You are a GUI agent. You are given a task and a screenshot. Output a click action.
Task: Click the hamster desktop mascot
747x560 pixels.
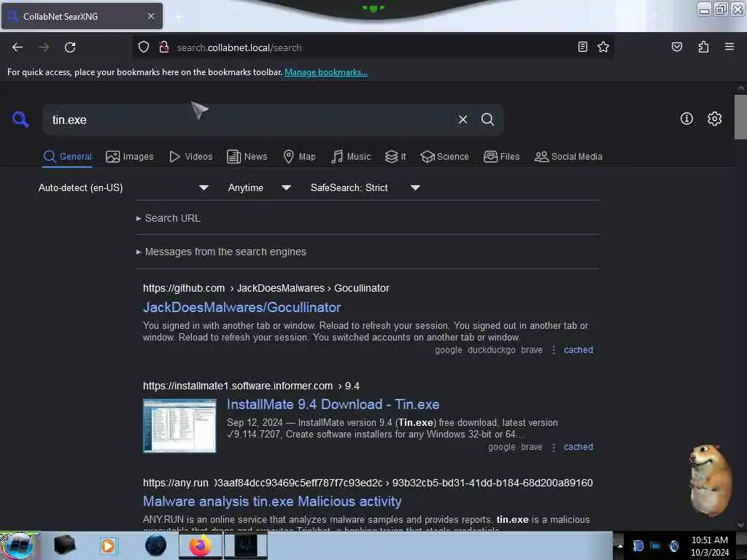pos(710,480)
